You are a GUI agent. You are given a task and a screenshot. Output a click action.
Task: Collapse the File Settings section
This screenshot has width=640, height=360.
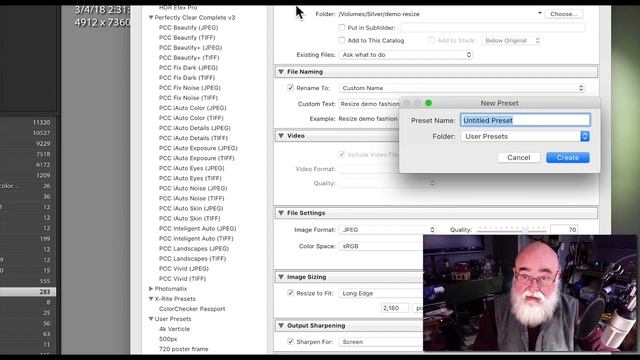point(281,213)
